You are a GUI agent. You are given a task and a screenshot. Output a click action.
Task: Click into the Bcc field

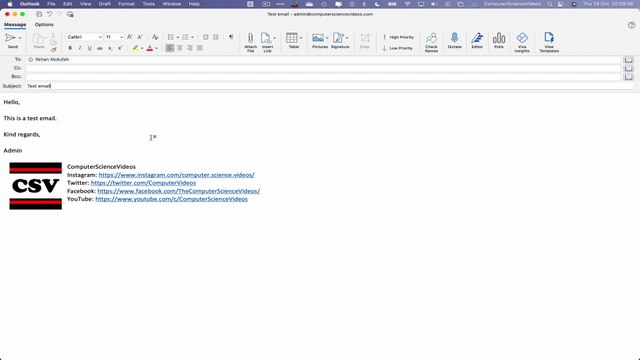coord(323,77)
